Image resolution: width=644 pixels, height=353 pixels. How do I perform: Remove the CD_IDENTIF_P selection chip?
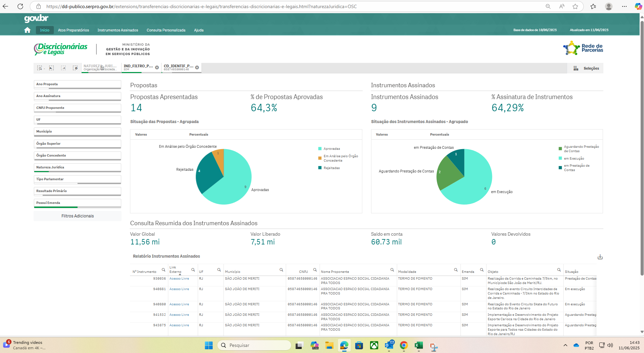click(197, 68)
